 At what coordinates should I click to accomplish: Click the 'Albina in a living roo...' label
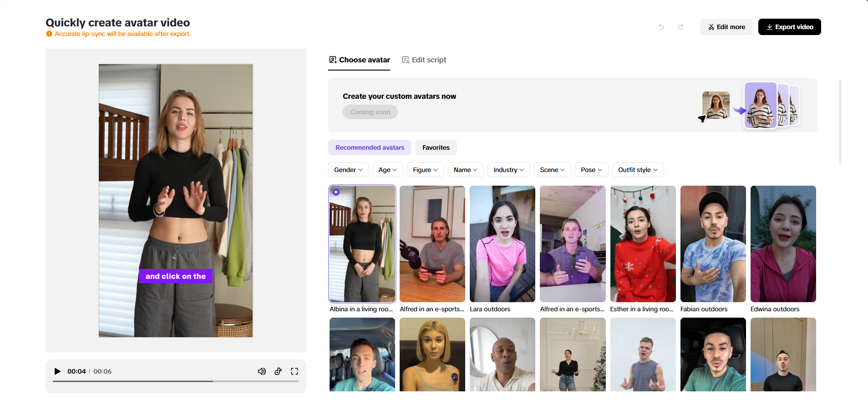tap(361, 309)
